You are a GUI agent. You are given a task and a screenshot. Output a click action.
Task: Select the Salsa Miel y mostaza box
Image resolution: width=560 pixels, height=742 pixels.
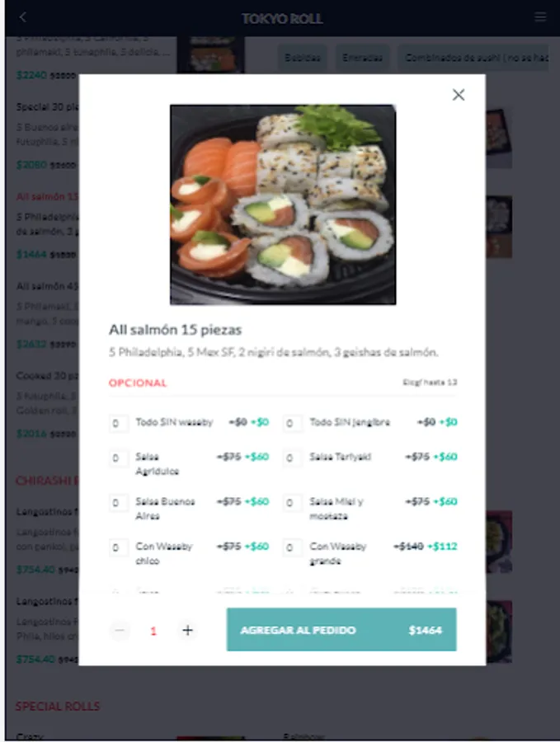point(290,503)
